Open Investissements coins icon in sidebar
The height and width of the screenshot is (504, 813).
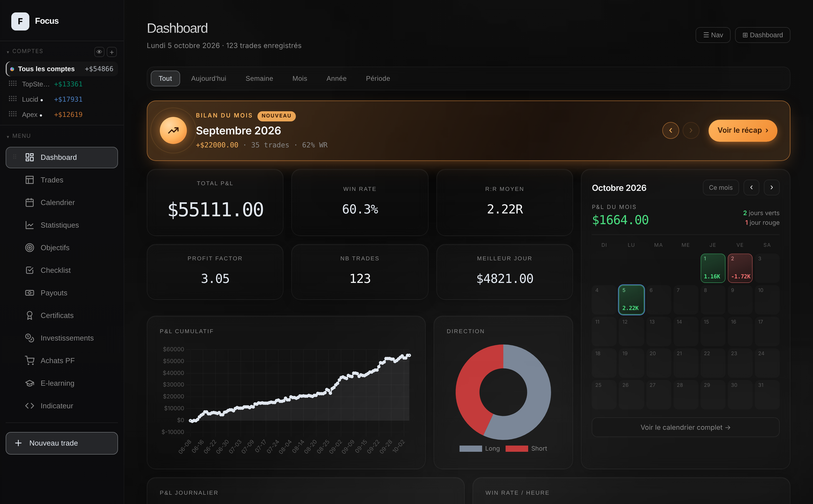[29, 338]
